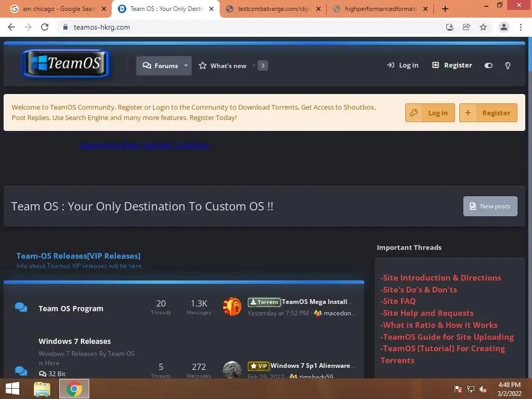Click the New posts button
The width and height of the screenshot is (532, 399).
tap(490, 206)
